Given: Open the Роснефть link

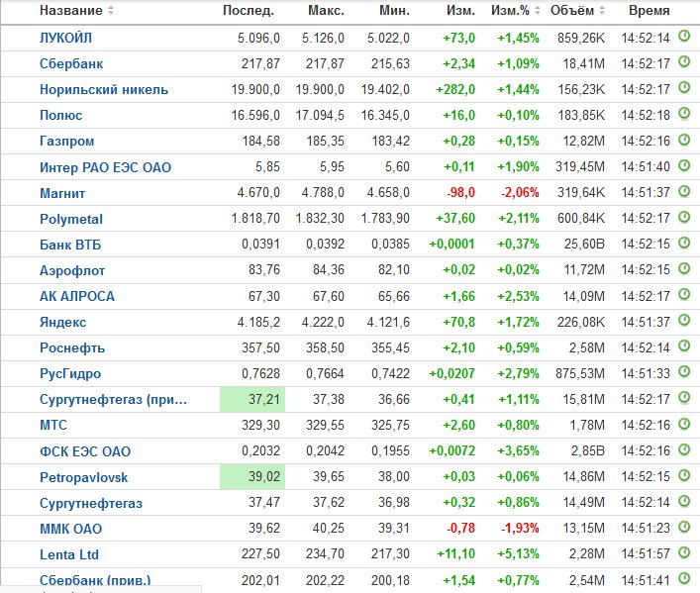Looking at the screenshot, I should (x=72, y=347).
